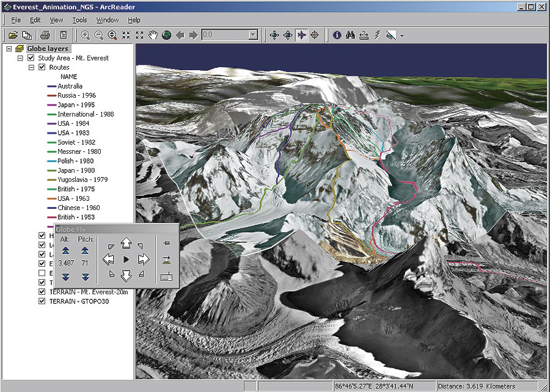
Task: Select the Identify tool
Action: (336, 35)
